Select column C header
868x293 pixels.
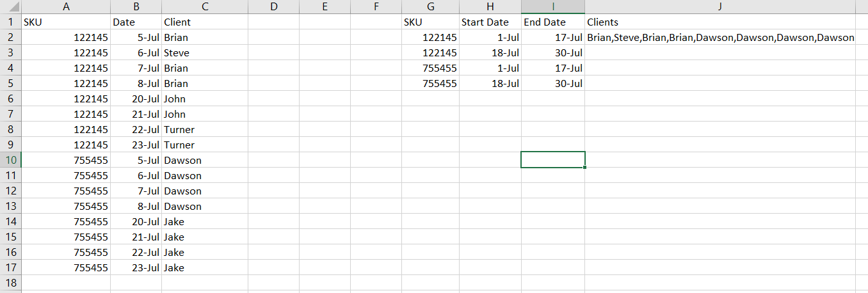(205, 6)
